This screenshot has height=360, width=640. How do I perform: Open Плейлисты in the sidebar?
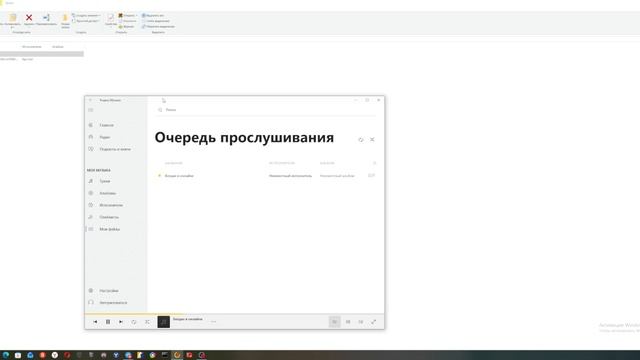click(109, 217)
